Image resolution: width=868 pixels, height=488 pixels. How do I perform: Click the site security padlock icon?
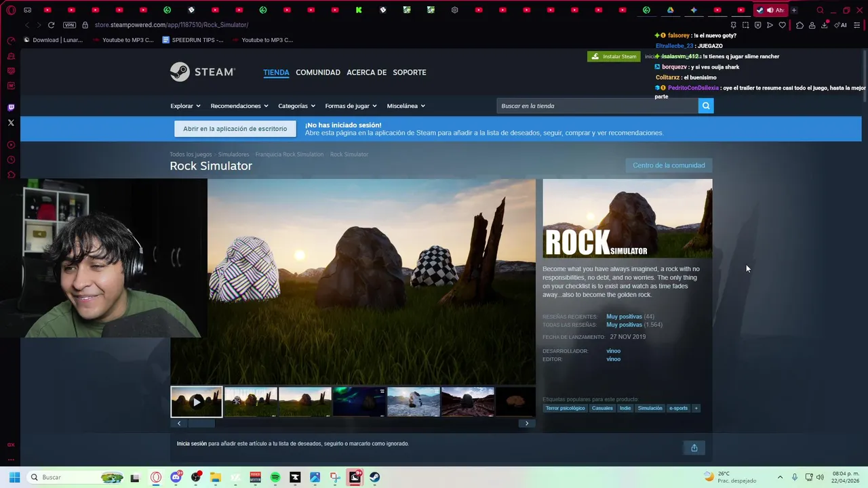tap(85, 25)
